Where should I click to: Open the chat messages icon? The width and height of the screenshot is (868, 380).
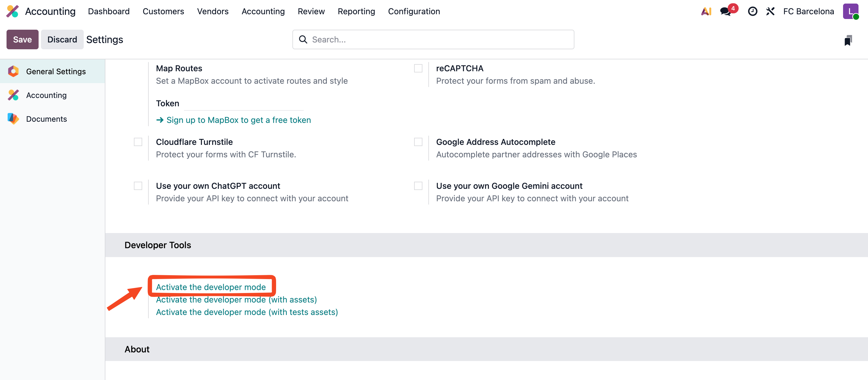coord(726,11)
